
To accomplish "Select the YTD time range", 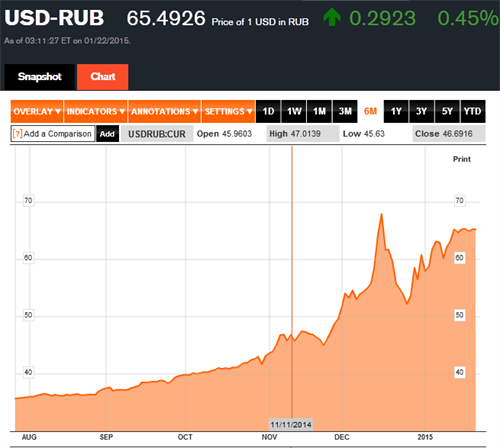I will [x=473, y=111].
